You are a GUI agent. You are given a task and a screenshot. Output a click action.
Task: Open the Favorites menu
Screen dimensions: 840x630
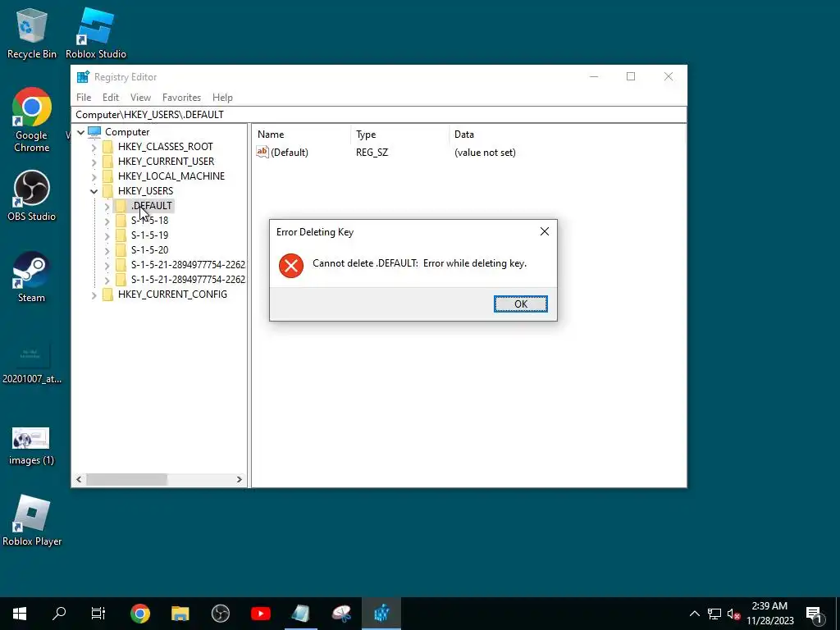coord(181,98)
